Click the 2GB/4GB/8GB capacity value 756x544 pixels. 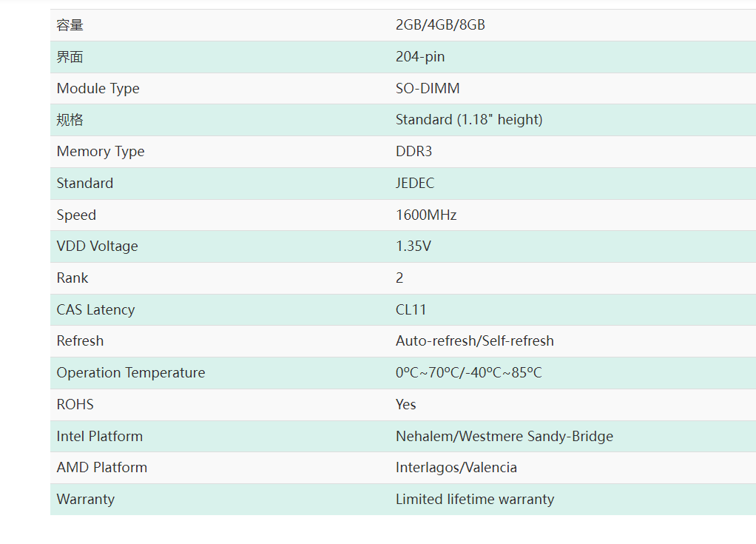pos(440,25)
